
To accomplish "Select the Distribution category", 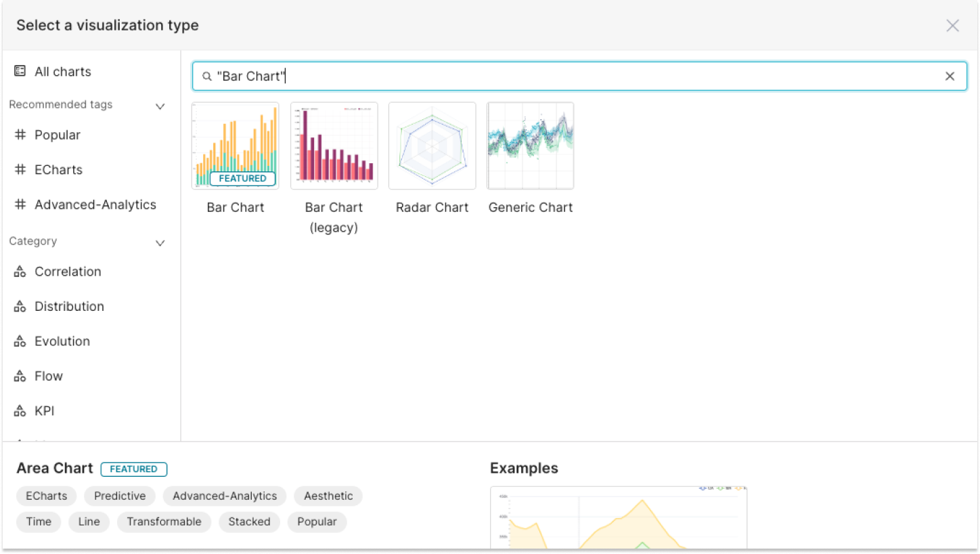I will (69, 306).
